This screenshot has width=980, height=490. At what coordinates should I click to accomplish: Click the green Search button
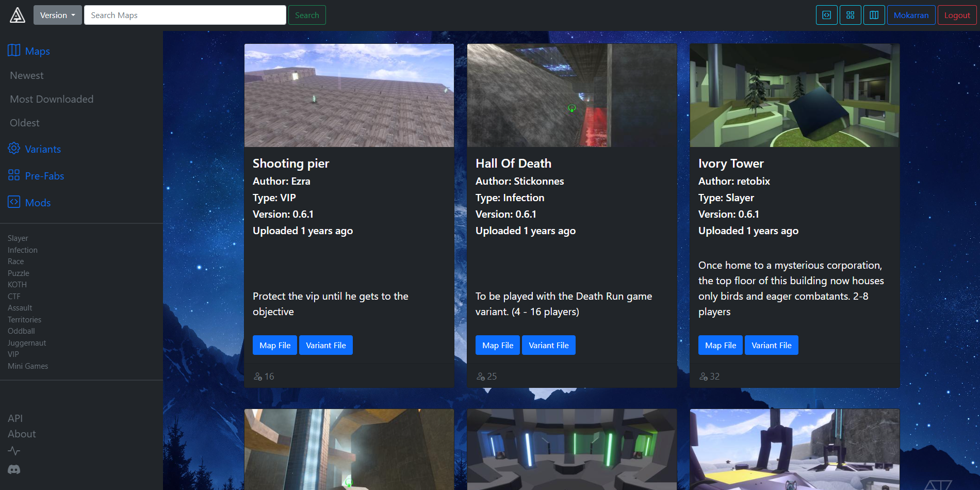tap(307, 15)
